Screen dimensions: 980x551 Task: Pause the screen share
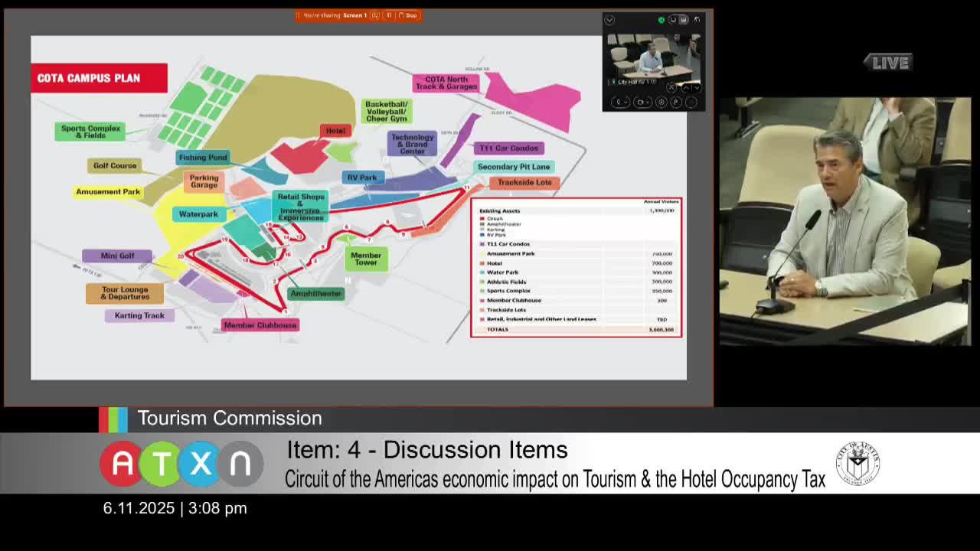389,15
